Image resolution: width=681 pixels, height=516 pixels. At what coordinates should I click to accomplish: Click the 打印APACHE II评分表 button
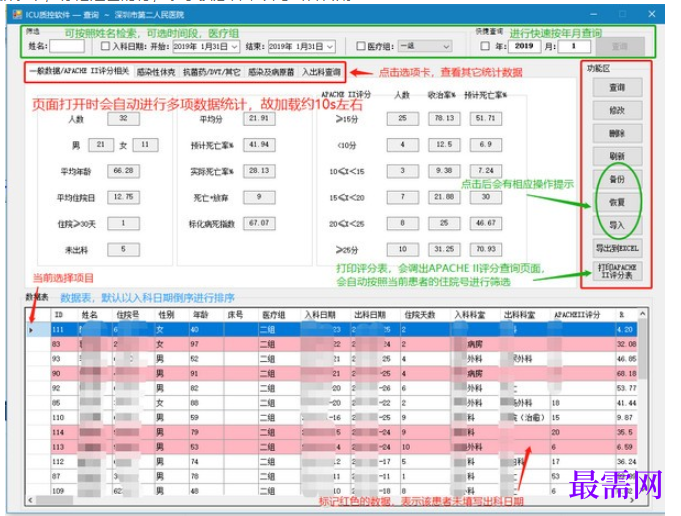coord(617,271)
